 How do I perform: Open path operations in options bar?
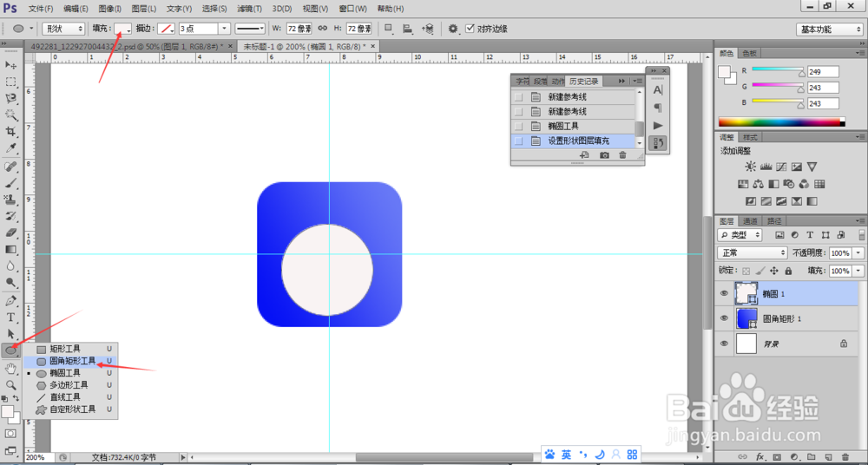(389, 29)
